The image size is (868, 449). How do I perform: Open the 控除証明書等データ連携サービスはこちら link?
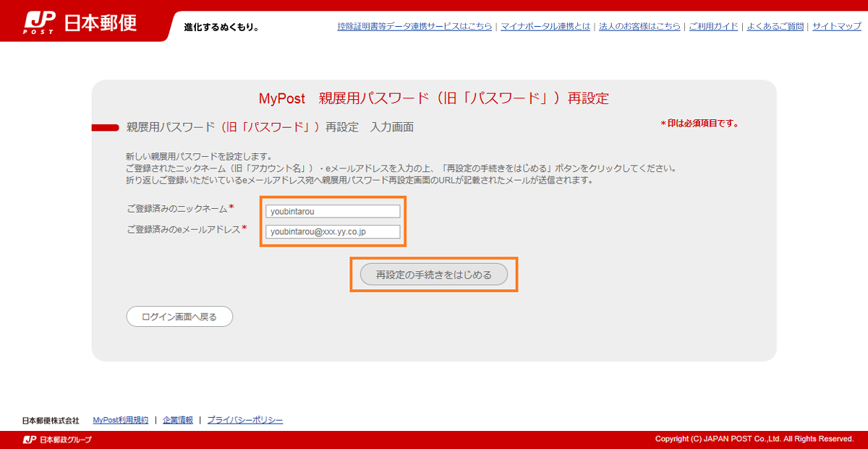(x=414, y=27)
